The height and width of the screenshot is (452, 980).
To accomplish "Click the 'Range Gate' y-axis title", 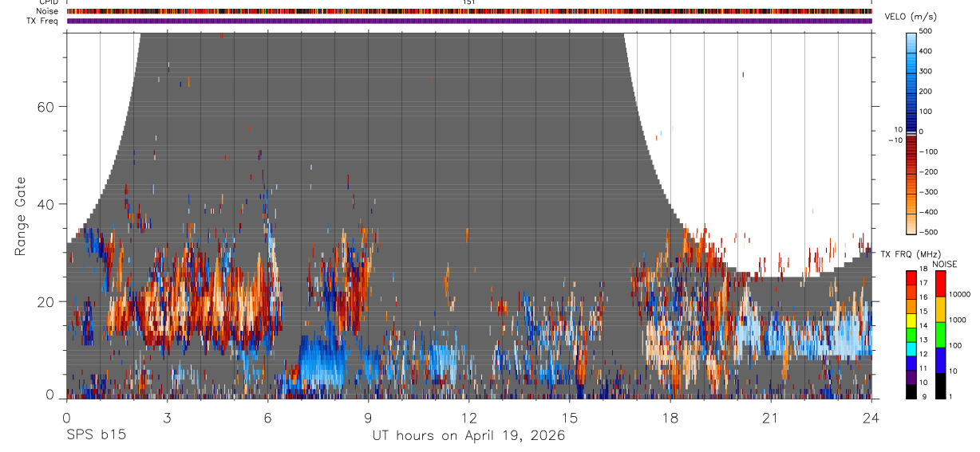I will click(x=22, y=217).
